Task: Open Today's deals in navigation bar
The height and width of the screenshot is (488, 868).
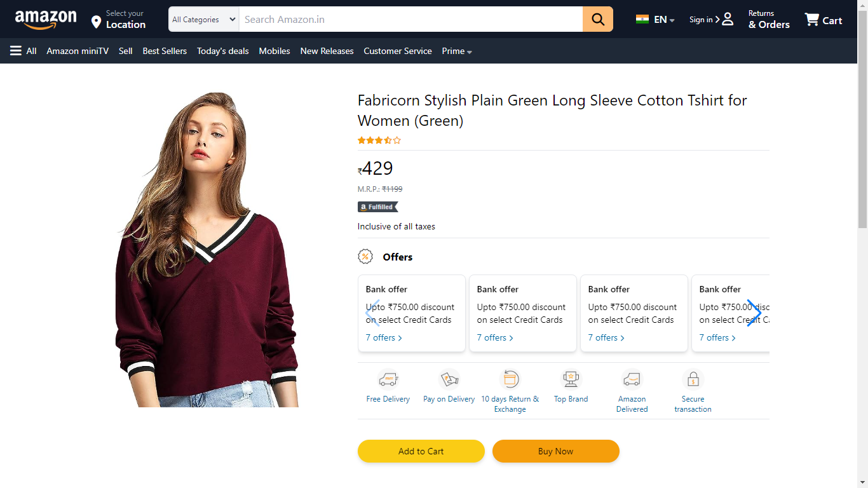Action: pyautogui.click(x=223, y=51)
